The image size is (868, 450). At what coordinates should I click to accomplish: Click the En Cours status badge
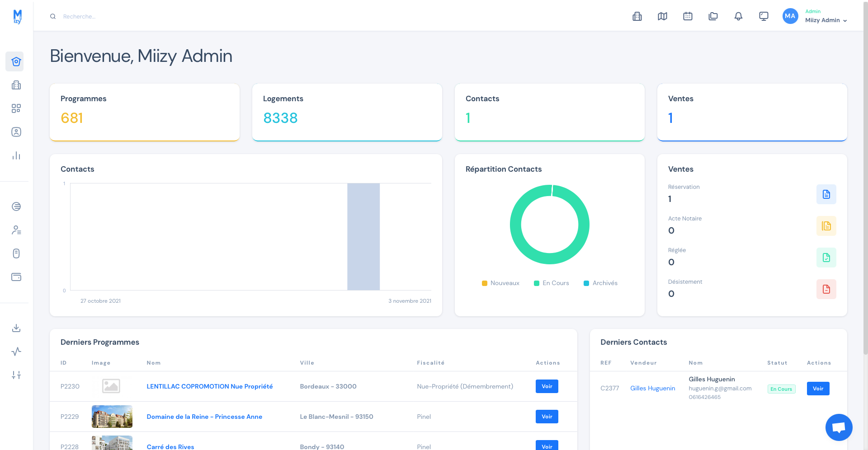[x=781, y=389]
